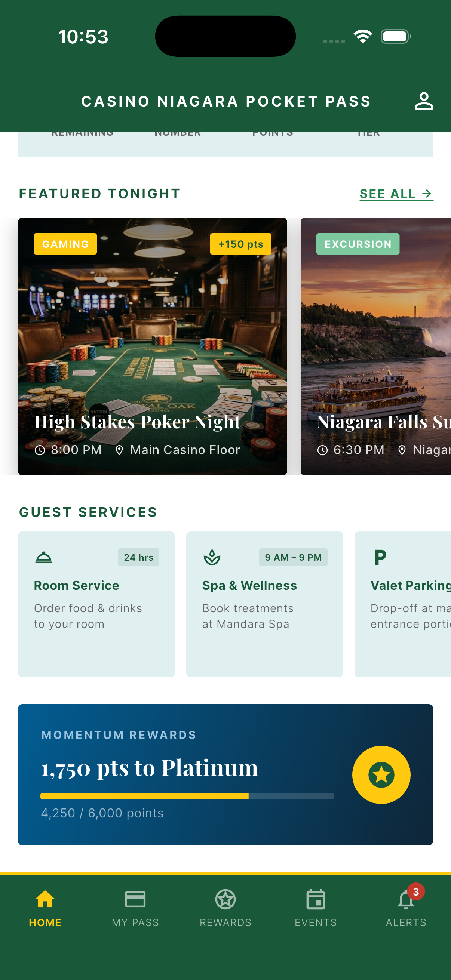This screenshot has width=451, height=980.
Task: Go to the Events tab label
Action: [316, 922]
